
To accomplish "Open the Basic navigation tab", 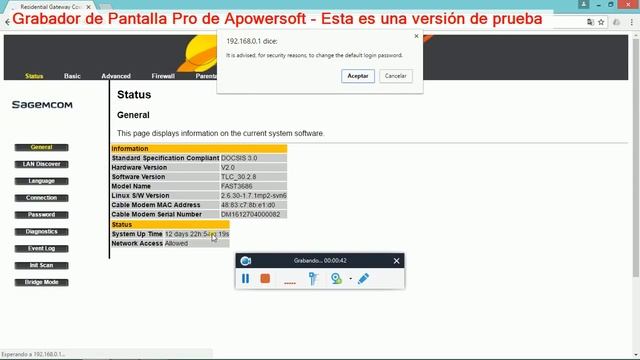I will tap(72, 76).
